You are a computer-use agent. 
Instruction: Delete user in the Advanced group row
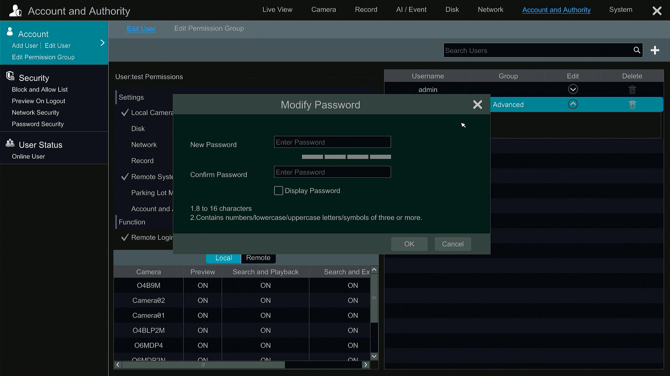click(x=632, y=104)
